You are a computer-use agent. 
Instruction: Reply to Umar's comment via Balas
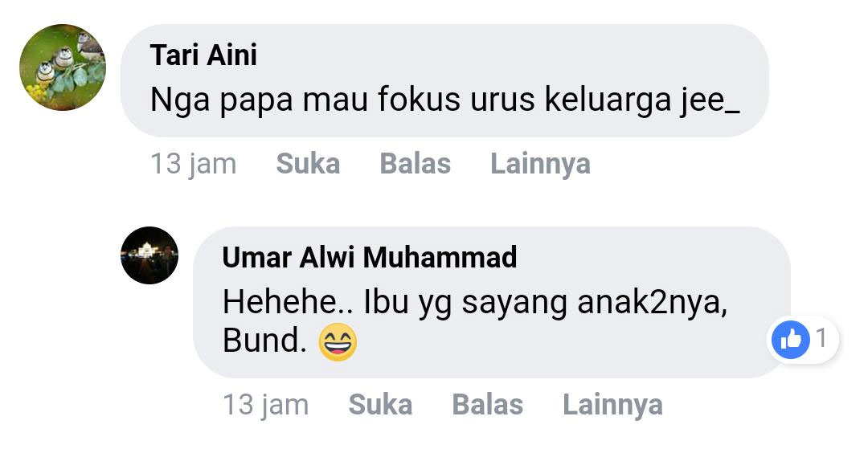[488, 405]
